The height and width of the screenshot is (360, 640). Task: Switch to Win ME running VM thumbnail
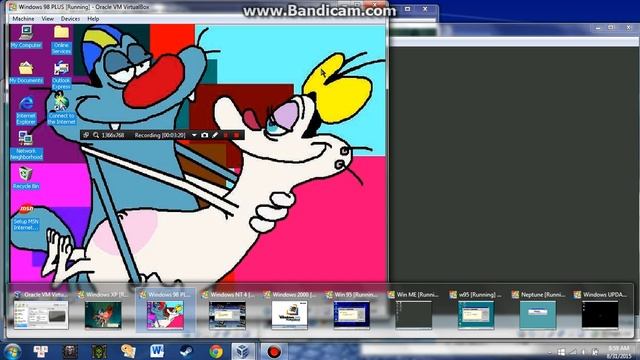click(413, 311)
